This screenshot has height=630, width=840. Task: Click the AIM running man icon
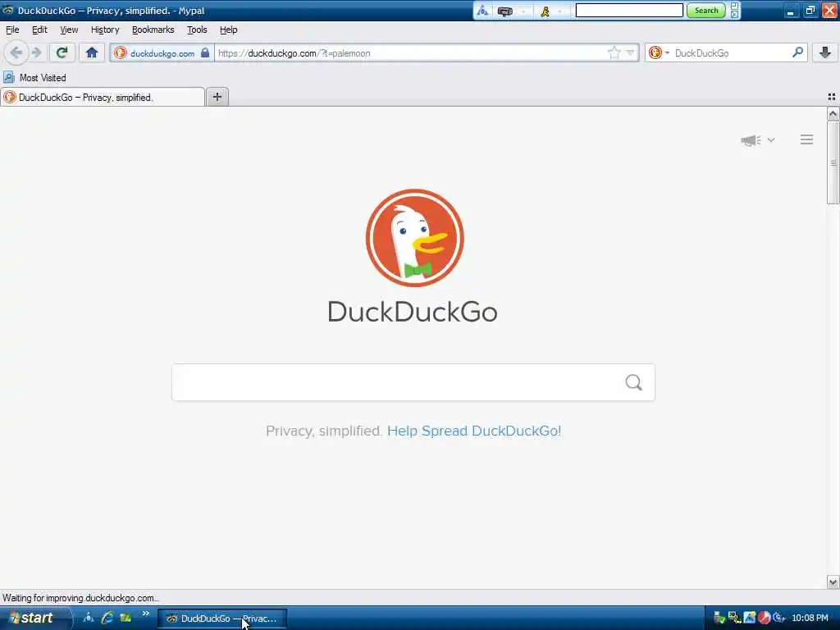point(545,11)
